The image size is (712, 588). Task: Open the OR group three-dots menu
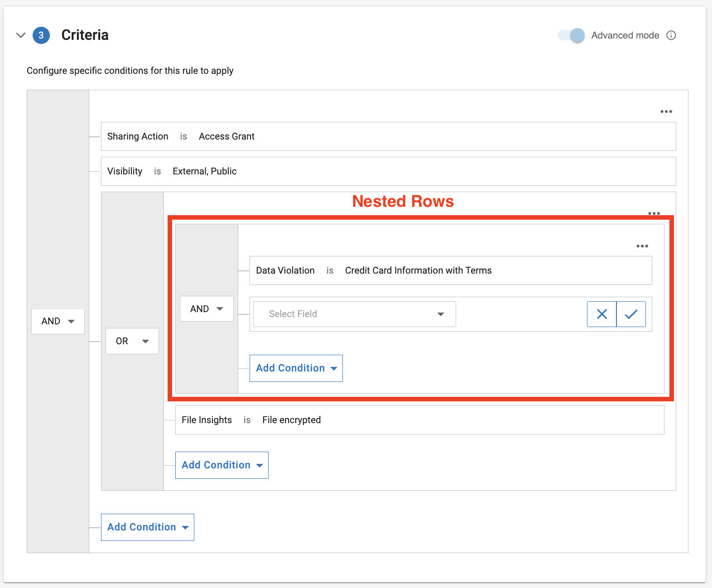[654, 213]
